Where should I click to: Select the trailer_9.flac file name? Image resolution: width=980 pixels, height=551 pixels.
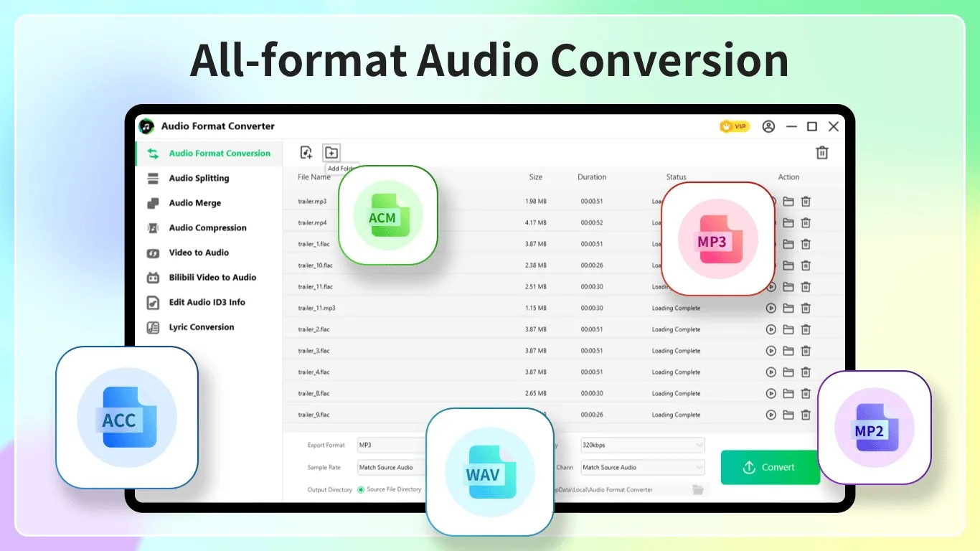[x=314, y=415]
